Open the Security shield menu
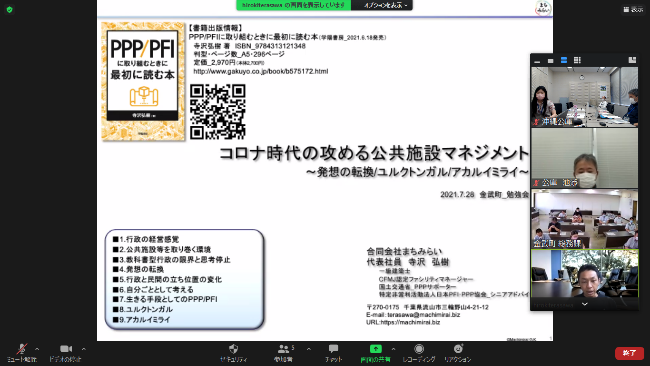 click(233, 353)
